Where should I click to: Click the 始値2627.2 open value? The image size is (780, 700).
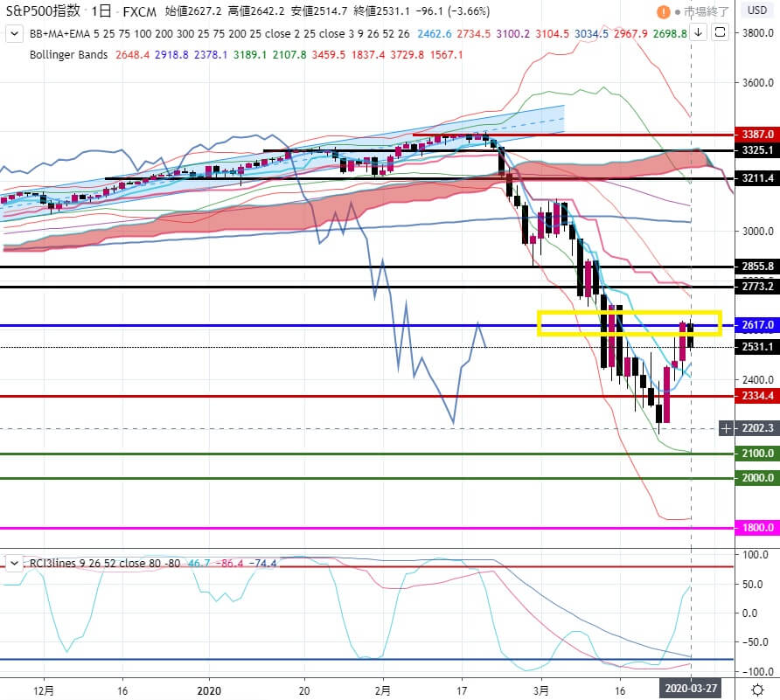pos(193,11)
